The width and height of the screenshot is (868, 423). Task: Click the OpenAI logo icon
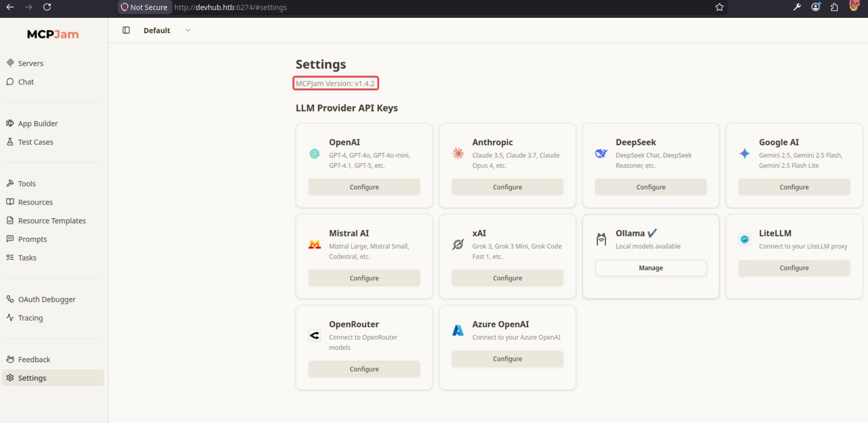[315, 154]
